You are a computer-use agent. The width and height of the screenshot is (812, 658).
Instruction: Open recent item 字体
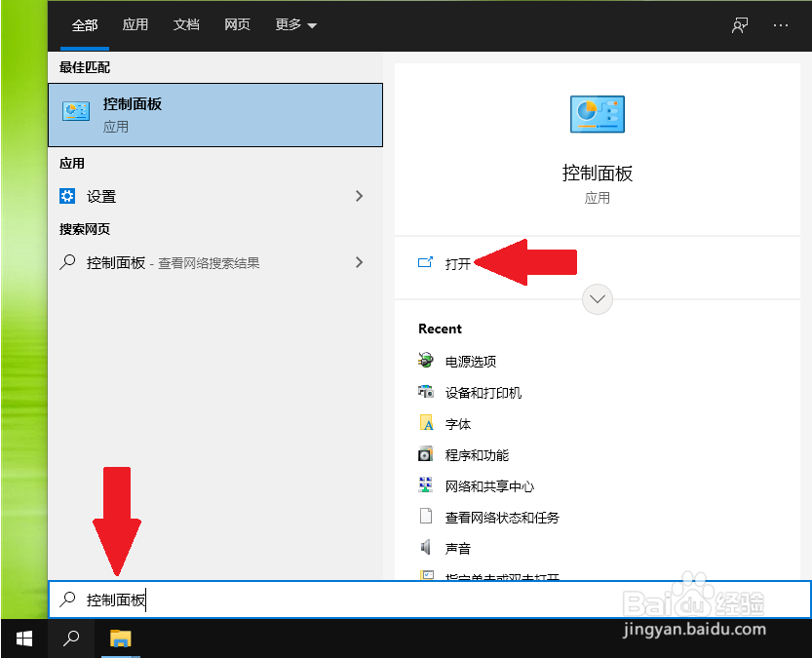coord(458,424)
